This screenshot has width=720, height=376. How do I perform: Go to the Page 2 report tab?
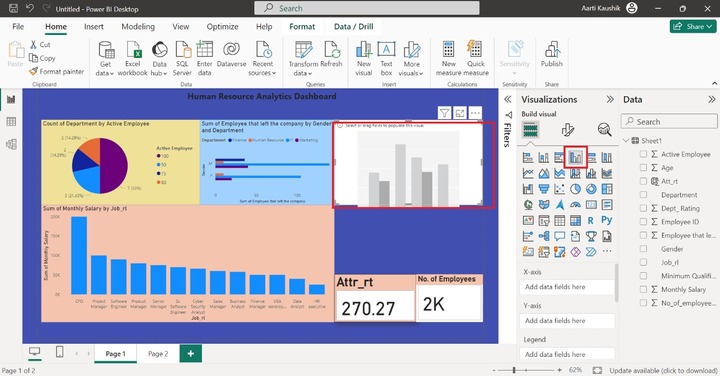pyautogui.click(x=158, y=354)
